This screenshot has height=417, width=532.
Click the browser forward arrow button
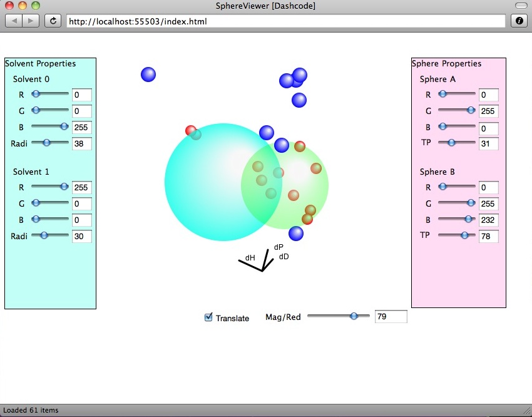coord(31,21)
